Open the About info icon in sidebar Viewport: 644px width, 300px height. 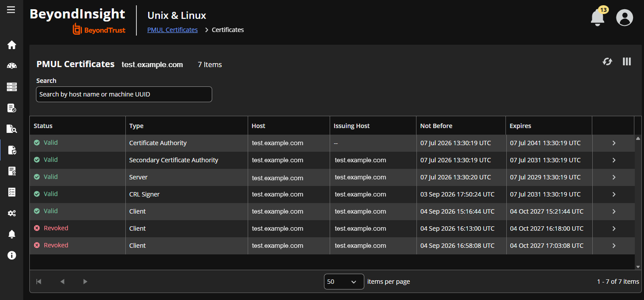(12, 255)
